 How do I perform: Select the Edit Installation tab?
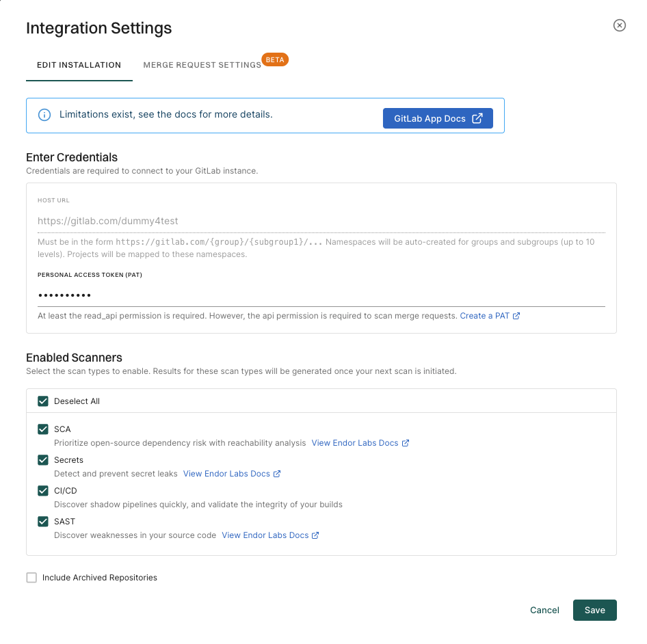pos(79,64)
